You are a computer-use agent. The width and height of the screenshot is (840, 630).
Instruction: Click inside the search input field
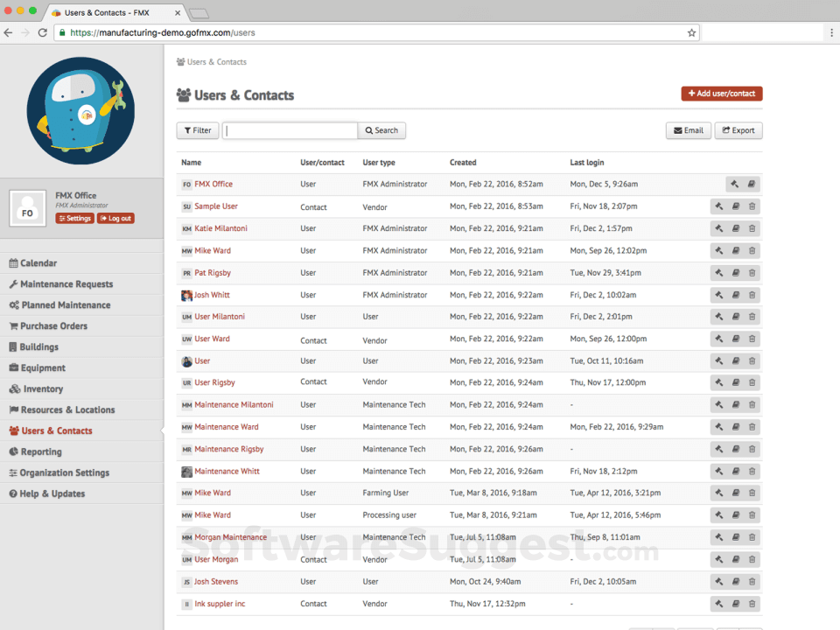click(x=289, y=129)
